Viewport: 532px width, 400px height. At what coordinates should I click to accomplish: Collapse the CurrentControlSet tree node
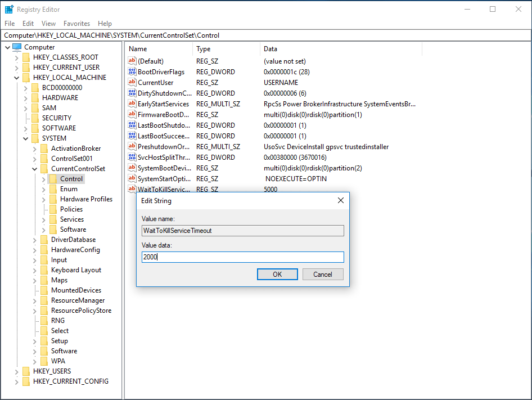point(34,169)
